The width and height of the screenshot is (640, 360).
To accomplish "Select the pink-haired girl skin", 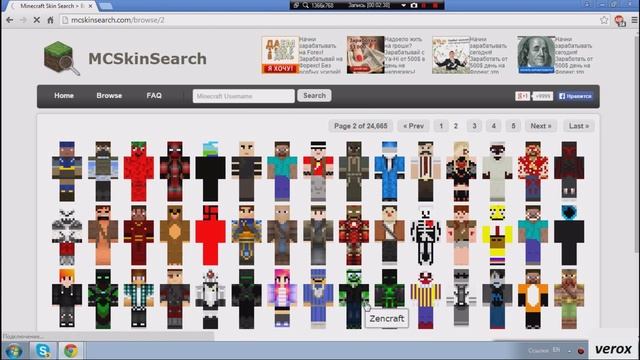I will (x=282, y=299).
